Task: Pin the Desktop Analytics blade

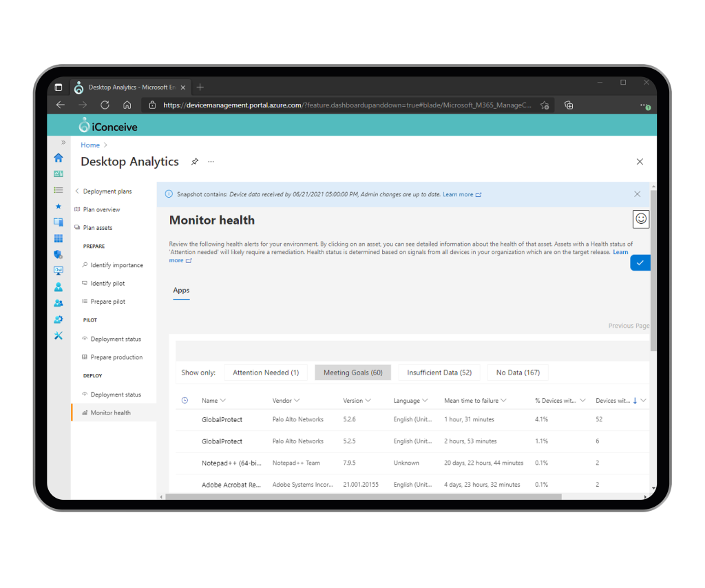Action: 195,162
